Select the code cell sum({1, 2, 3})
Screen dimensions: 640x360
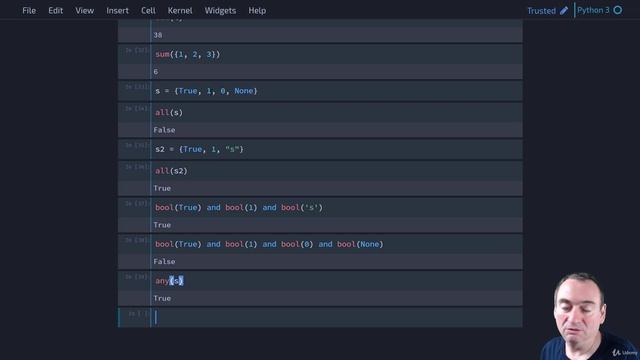tap(337, 54)
